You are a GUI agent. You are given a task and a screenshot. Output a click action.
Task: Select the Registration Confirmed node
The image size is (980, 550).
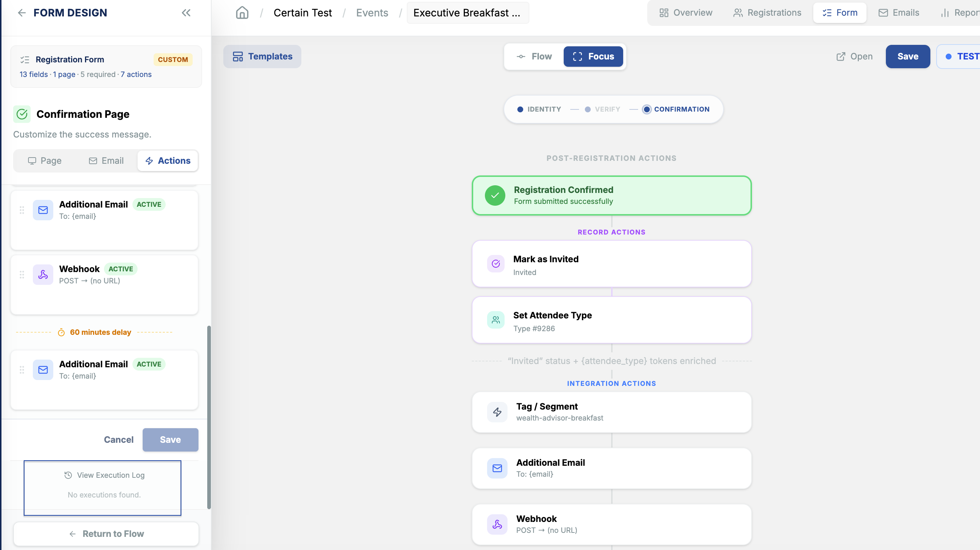[611, 195]
